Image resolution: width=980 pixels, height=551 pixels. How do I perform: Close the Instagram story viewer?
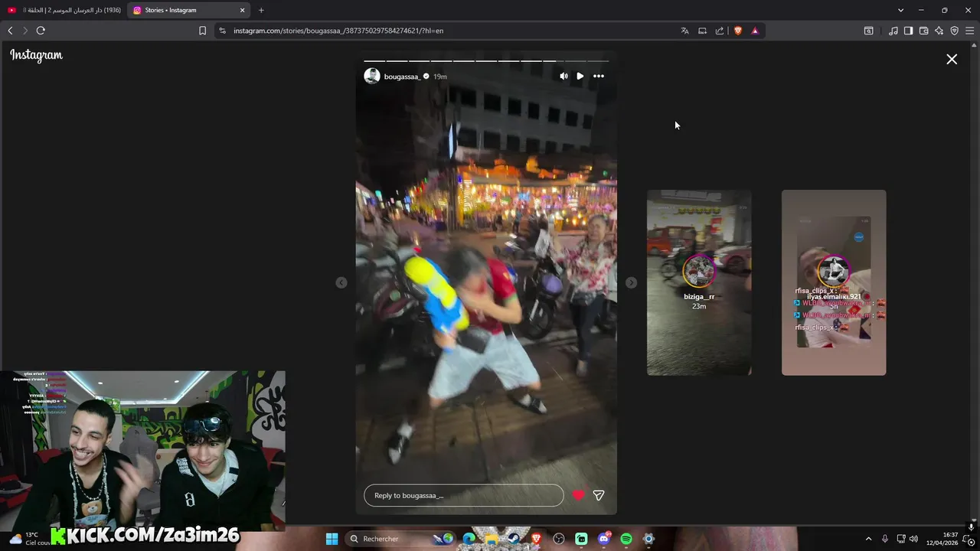point(952,59)
